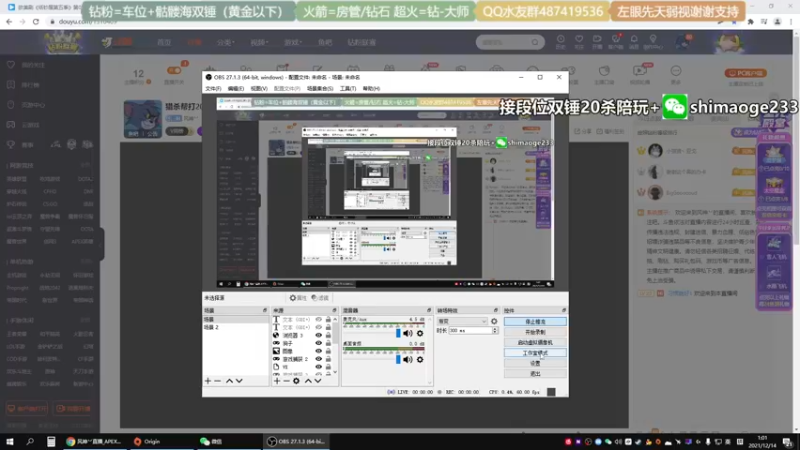Open the 编辑(E) menu in OBS
The height and width of the screenshot is (450, 800).
pos(236,89)
